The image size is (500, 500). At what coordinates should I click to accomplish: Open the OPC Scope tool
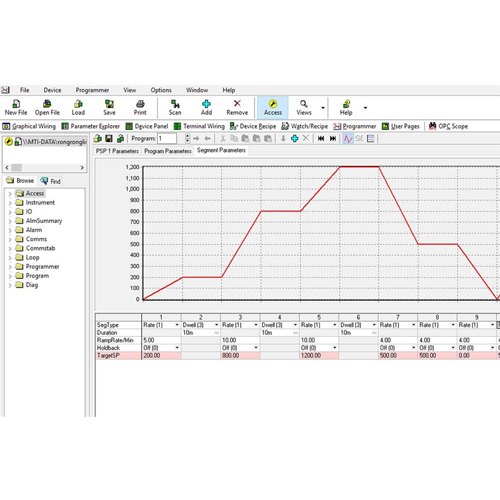point(448,126)
